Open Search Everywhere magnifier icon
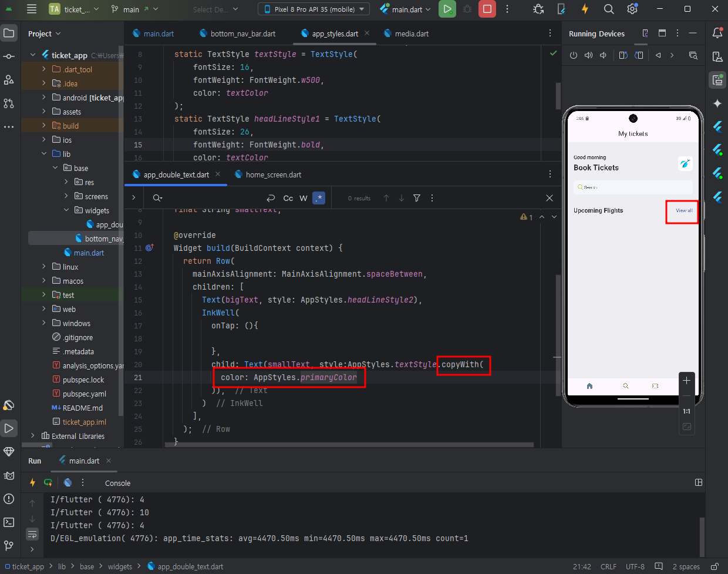The width and height of the screenshot is (728, 574). point(609,9)
